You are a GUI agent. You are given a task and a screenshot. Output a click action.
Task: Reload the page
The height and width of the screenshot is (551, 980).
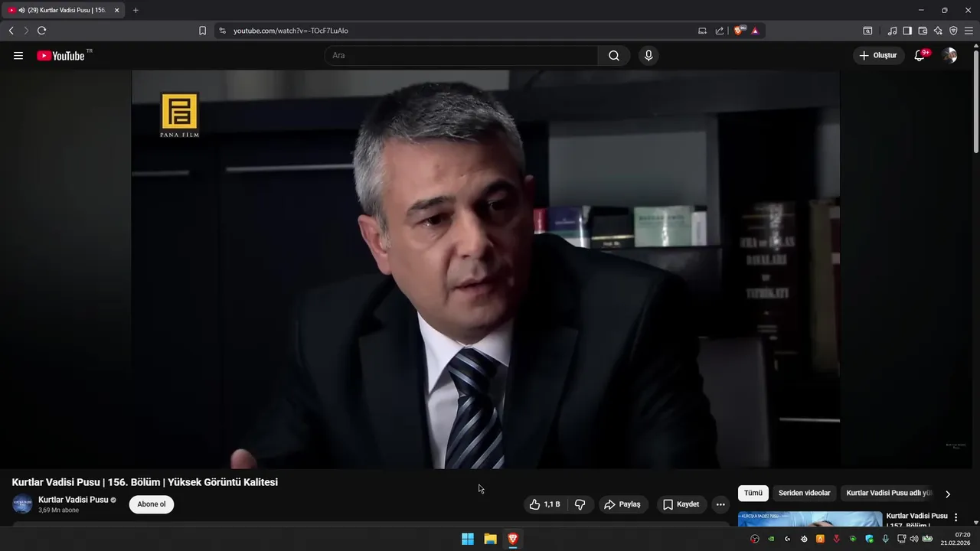coord(41,31)
